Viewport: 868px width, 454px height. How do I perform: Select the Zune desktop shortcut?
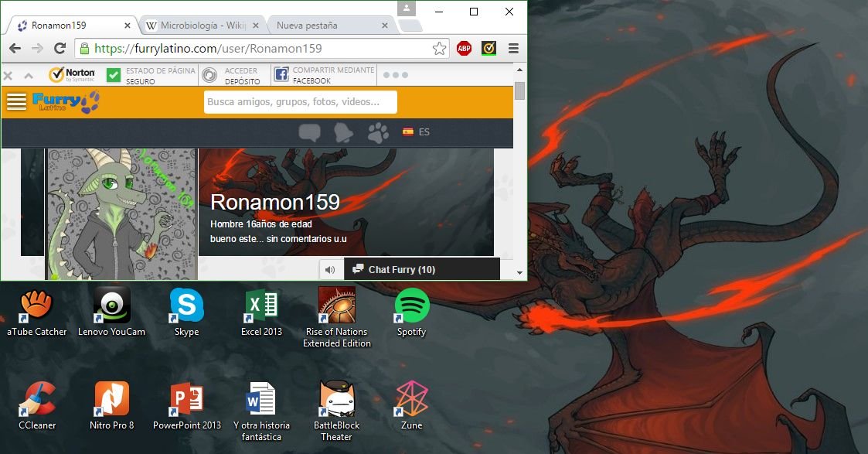[411, 406]
